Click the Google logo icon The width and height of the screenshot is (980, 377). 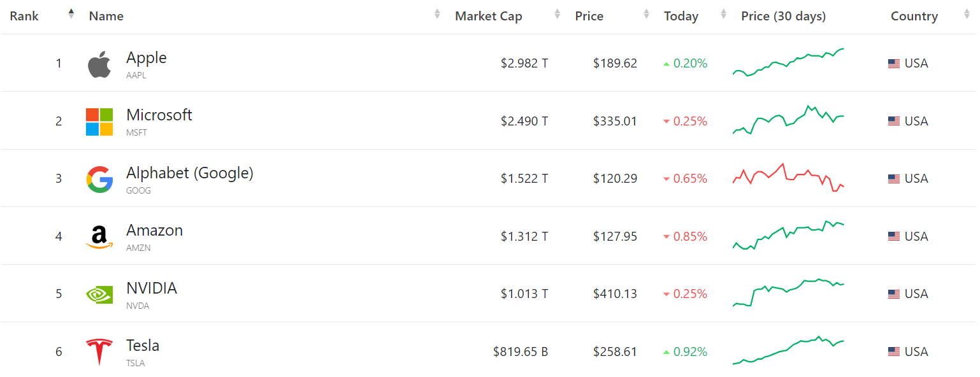[99, 179]
